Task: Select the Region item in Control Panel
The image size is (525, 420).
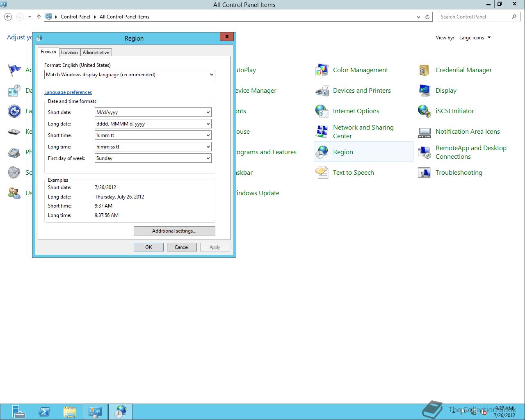Action: 363,152
